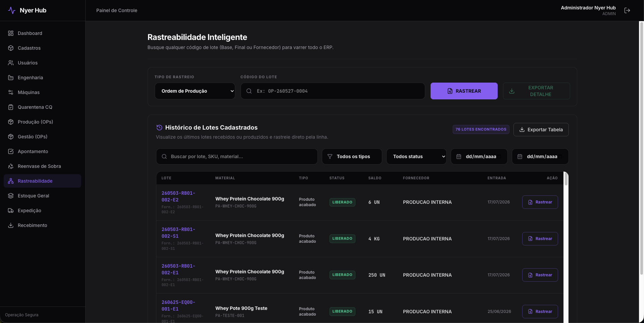Click the funnel filter icon
The width and height of the screenshot is (644, 323).
tap(330, 156)
